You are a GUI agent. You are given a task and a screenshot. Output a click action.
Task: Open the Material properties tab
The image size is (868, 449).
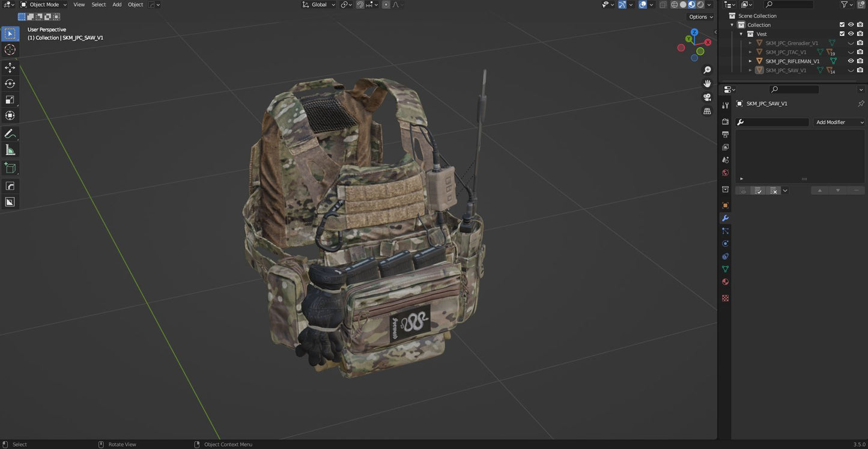[x=725, y=282]
